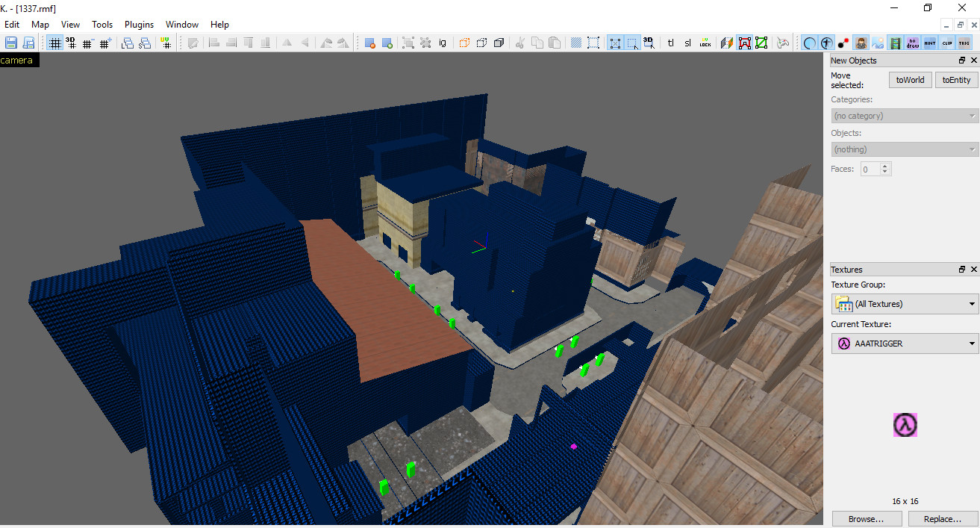This screenshot has width=980, height=528.
Task: Click the AAATRIGGER lambda texture preview
Action: pyautogui.click(x=905, y=425)
